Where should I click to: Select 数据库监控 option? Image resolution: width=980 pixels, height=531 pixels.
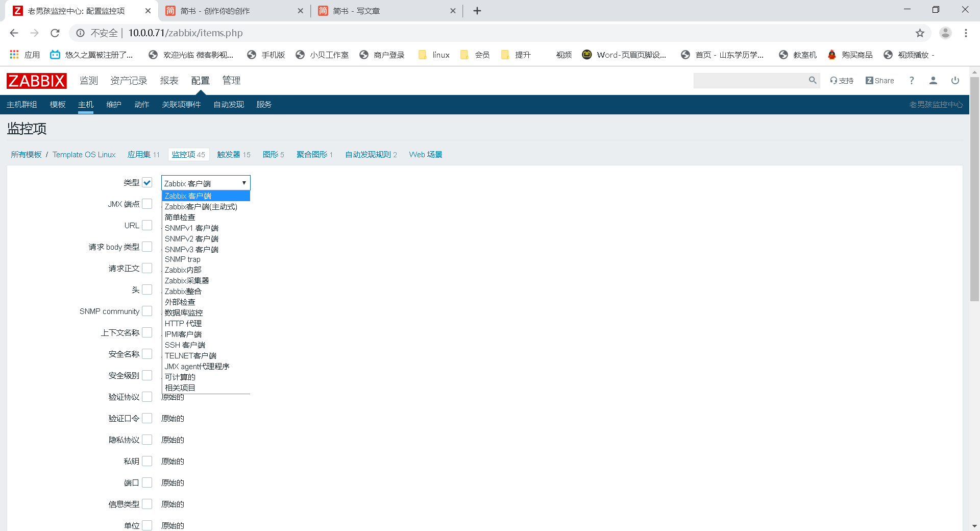[206, 313]
